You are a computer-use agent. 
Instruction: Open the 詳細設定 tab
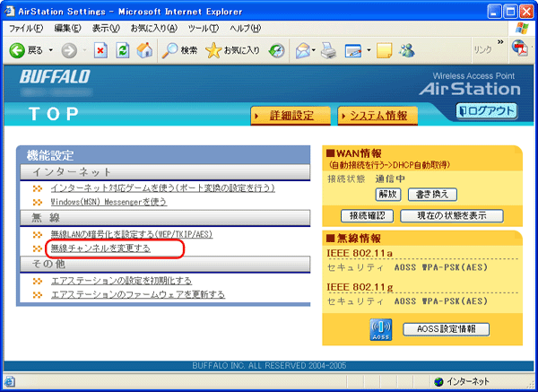[291, 116]
